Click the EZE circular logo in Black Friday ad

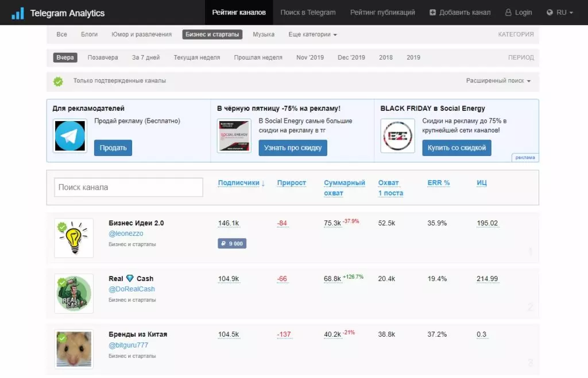click(397, 135)
